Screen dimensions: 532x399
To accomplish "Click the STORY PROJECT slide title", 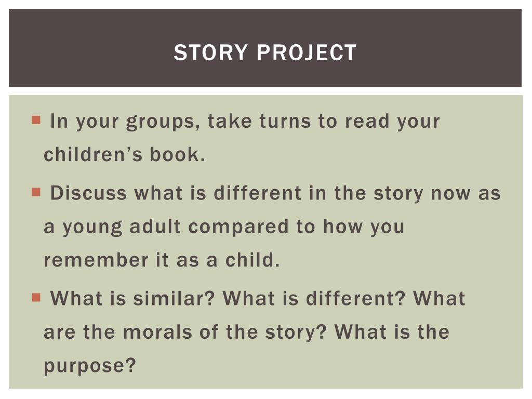I will coord(265,52).
